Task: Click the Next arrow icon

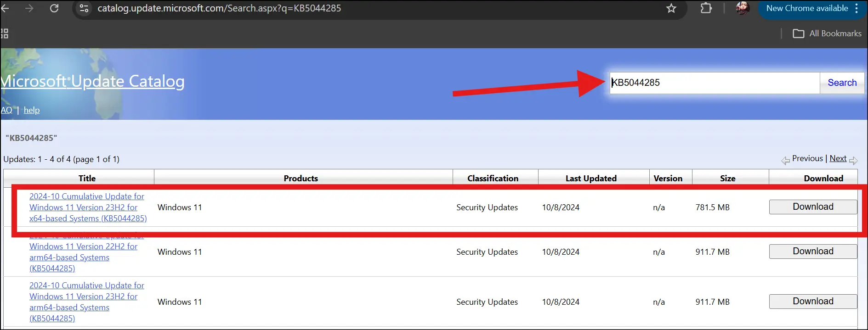Action: pos(853,160)
